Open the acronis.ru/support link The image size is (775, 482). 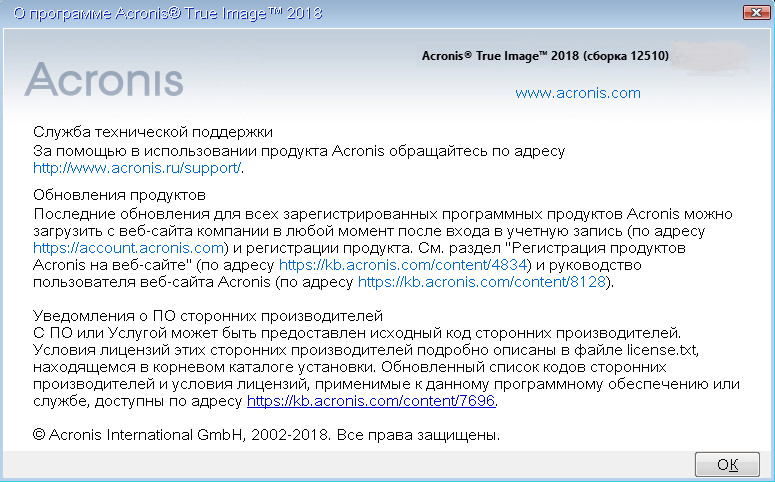point(137,168)
